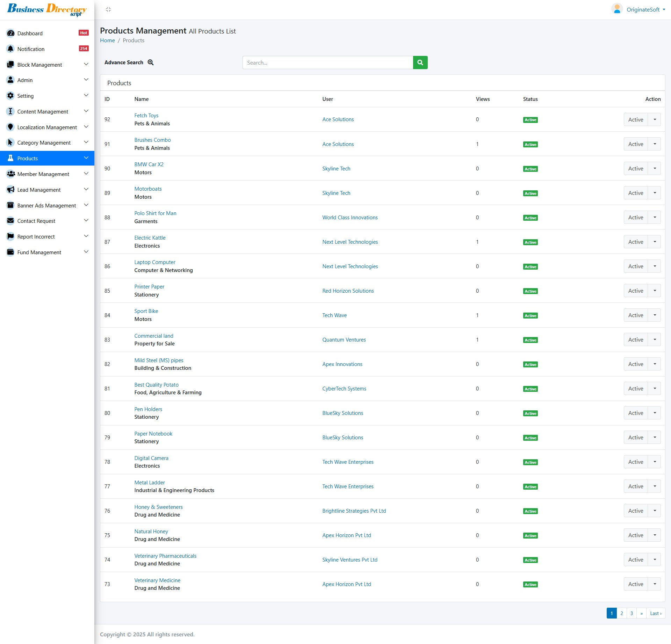Click the Contact Request envelope icon
Screen dimensions: 671x644
10,221
